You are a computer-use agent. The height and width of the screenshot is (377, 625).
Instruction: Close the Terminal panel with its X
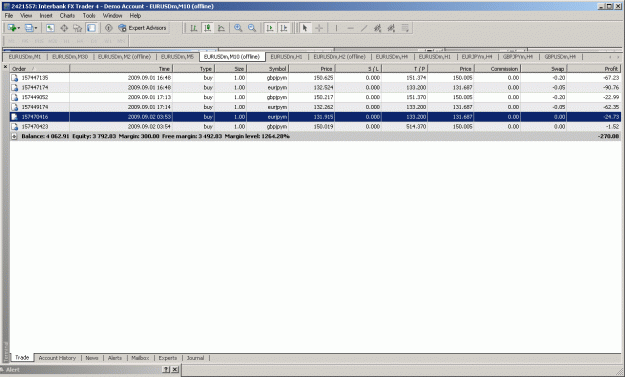(5, 67)
